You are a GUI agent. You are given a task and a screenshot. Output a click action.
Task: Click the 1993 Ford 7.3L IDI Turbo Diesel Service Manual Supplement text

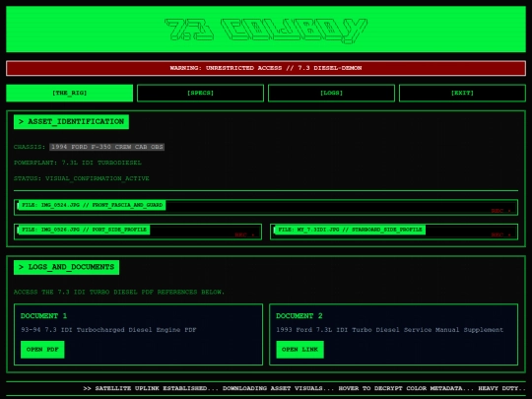pyautogui.click(x=390, y=330)
